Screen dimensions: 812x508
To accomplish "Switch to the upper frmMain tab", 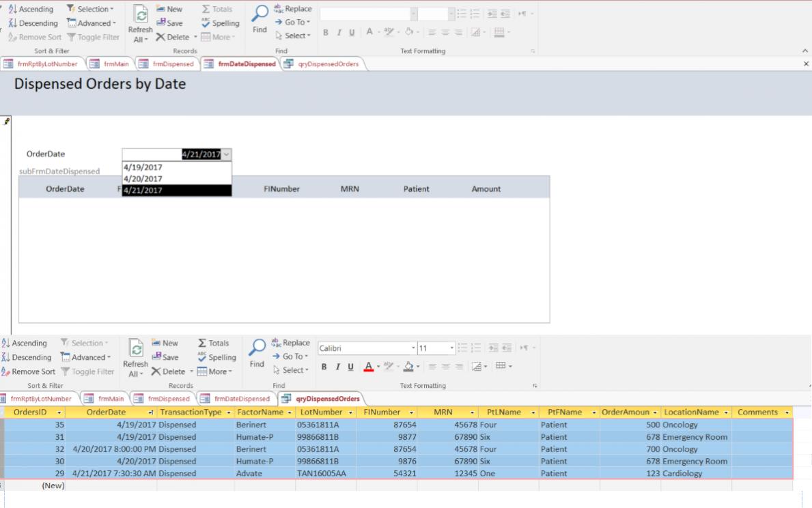I will 110,63.
